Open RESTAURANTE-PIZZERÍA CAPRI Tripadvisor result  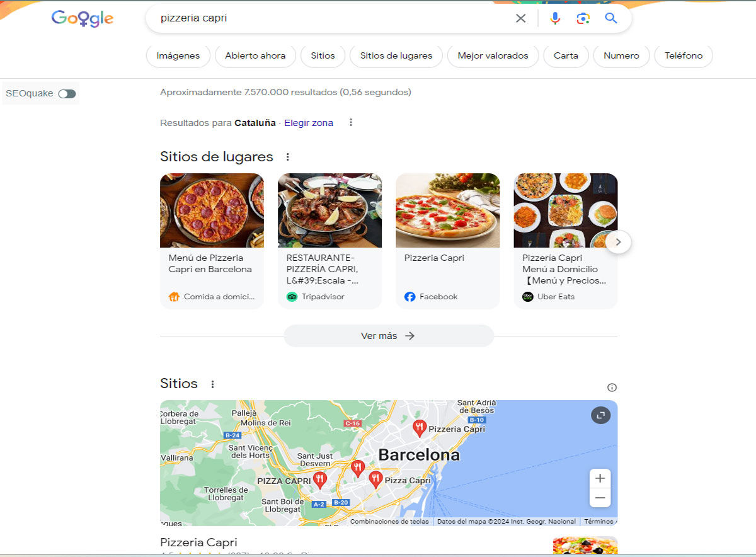point(323,269)
